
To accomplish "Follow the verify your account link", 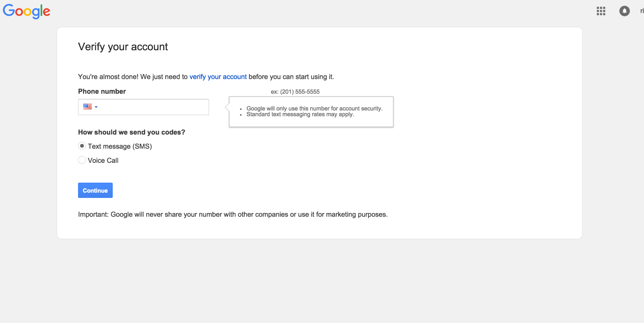I will (218, 77).
